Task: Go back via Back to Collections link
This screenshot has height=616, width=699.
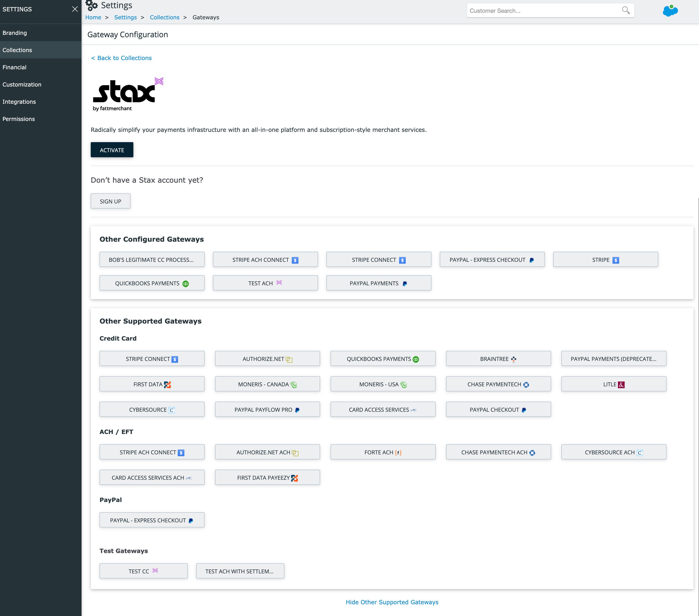Action: (121, 58)
